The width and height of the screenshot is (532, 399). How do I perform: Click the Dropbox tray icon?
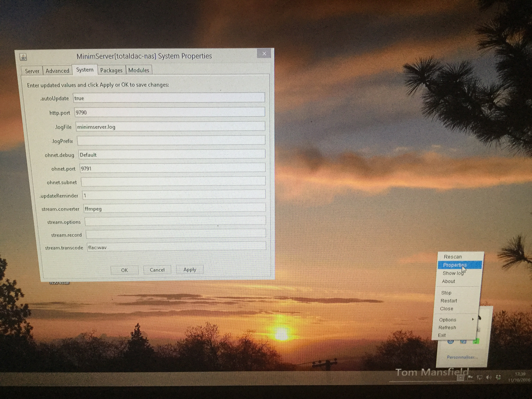point(498,377)
